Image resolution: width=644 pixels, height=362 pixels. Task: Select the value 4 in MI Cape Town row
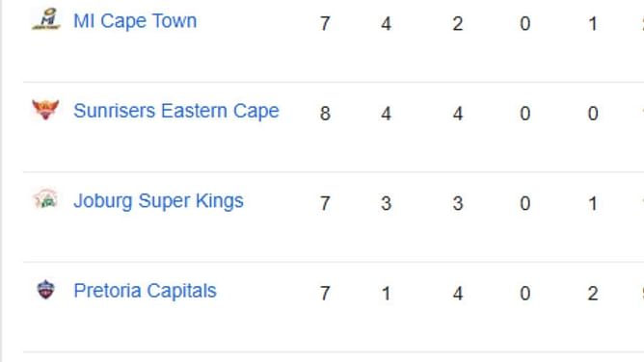tap(386, 24)
